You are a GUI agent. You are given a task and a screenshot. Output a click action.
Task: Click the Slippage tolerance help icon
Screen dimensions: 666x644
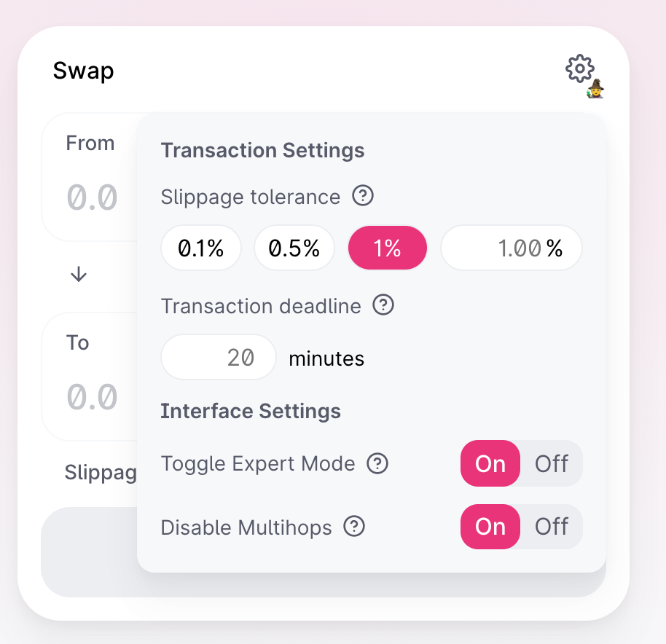click(363, 196)
